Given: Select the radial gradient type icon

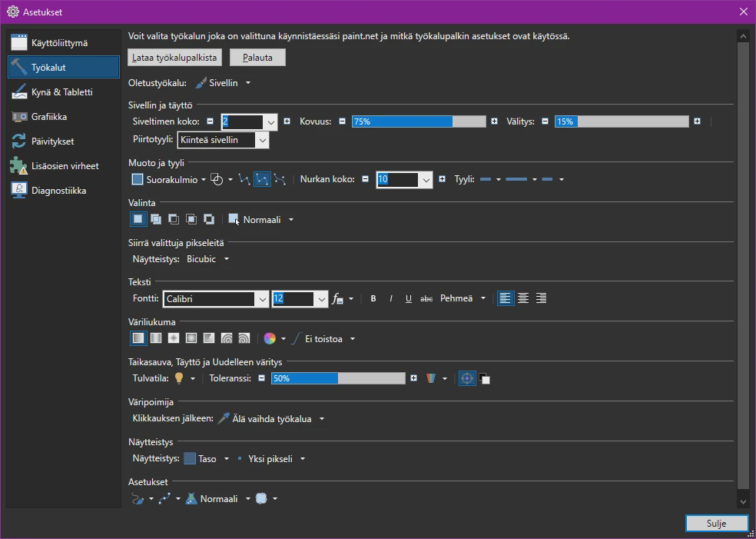Looking at the screenshot, I should point(191,338).
